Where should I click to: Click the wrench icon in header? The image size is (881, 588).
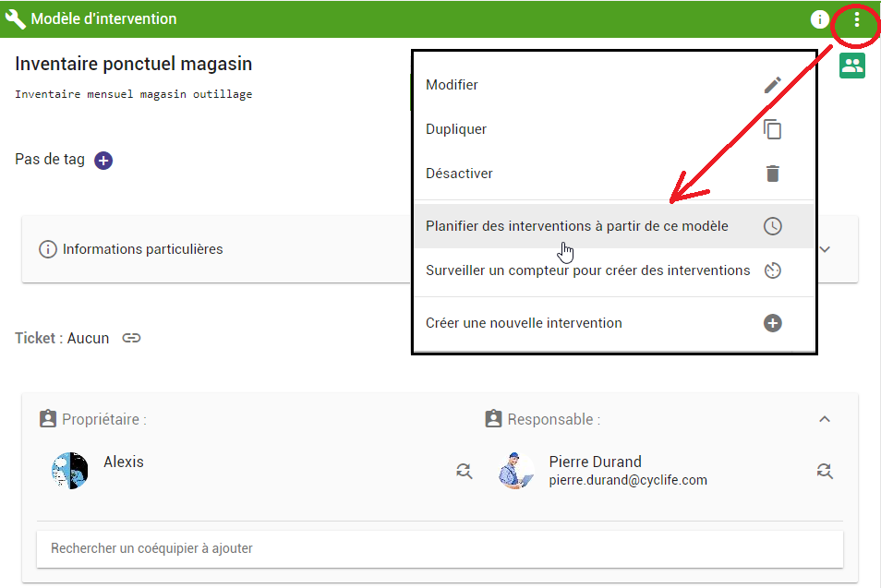(15, 18)
